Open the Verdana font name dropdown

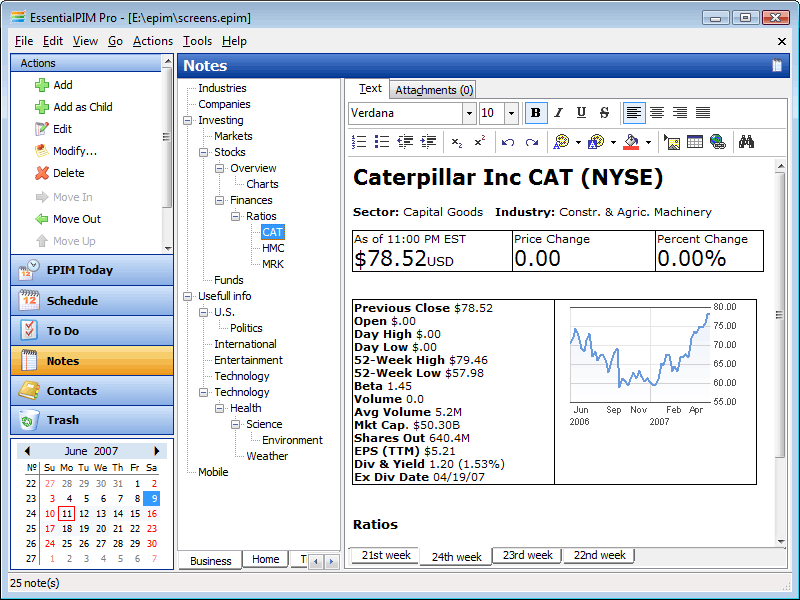(x=468, y=113)
